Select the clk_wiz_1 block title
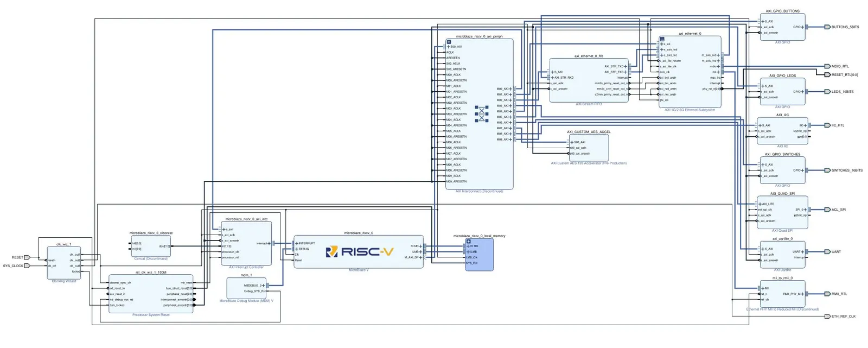 (63, 244)
